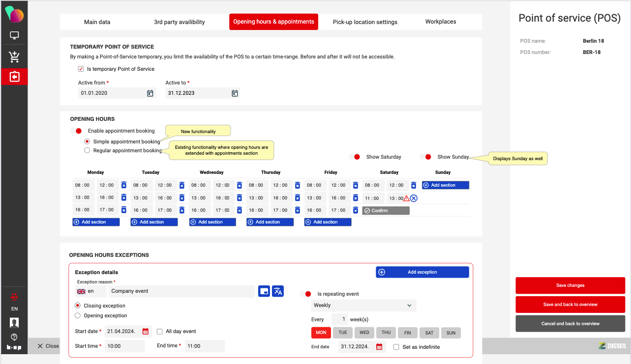Screen dimensions: 631x364
Task: Open calendar picker for Active from date
Action: point(150,93)
